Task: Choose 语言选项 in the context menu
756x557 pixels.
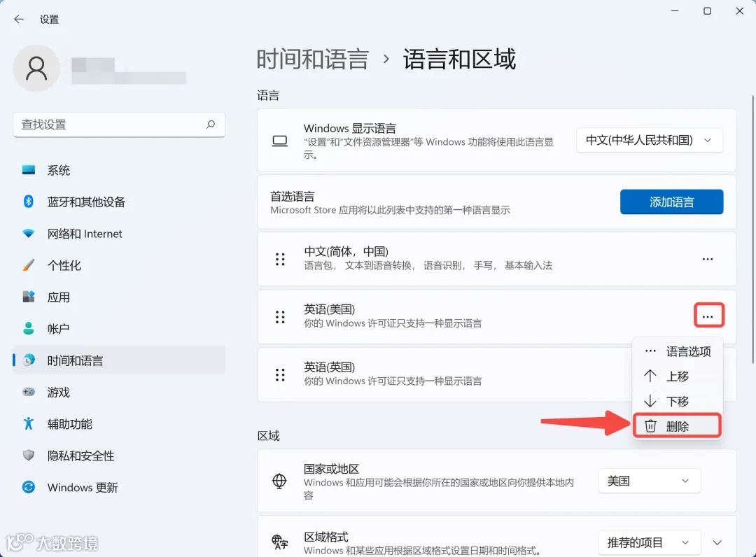Action: tap(678, 351)
